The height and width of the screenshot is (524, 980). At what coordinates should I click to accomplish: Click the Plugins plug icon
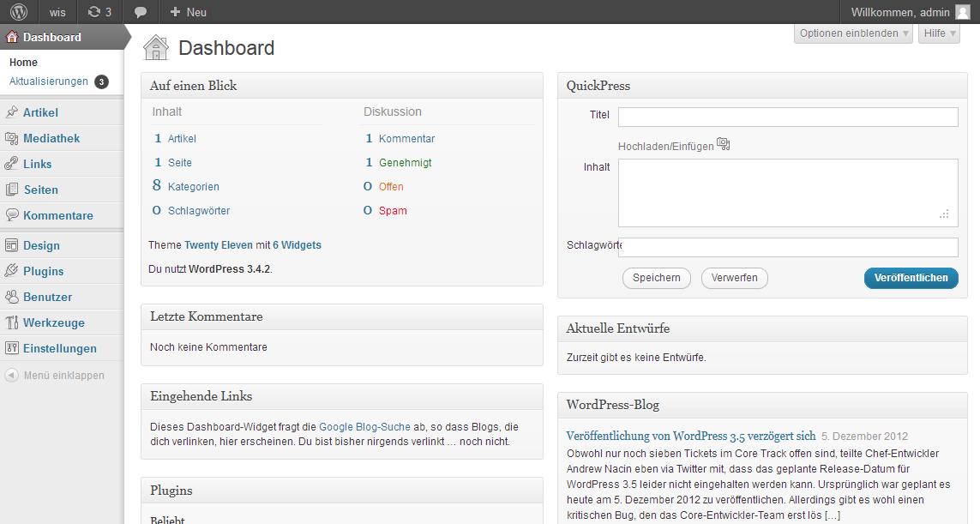pos(11,271)
